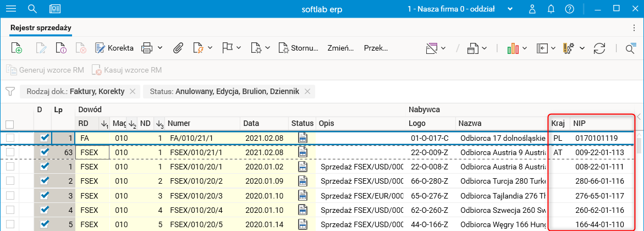Image resolution: width=644 pixels, height=231 pixels.
Task: Click the Stornuj button
Action: click(298, 48)
